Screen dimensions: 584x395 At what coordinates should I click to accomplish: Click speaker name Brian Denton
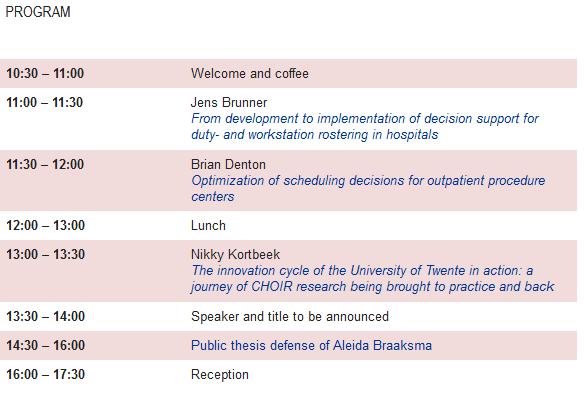click(x=228, y=164)
